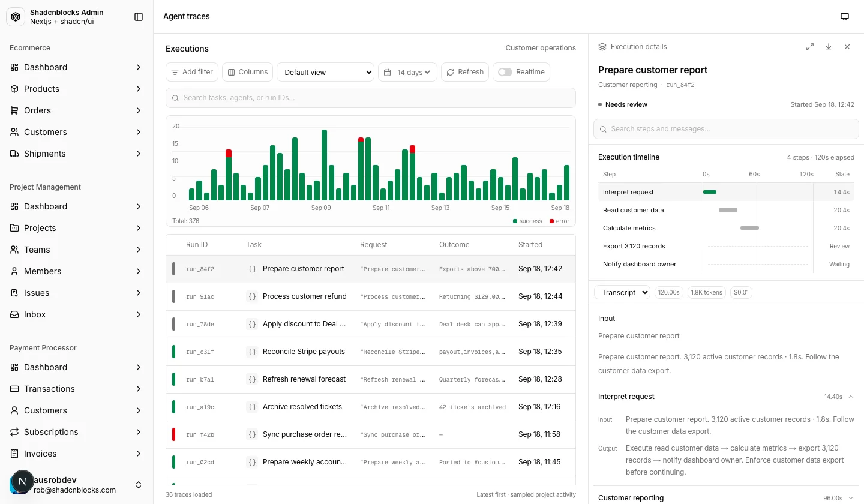Click the layers icon beside Execution details

pos(602,47)
